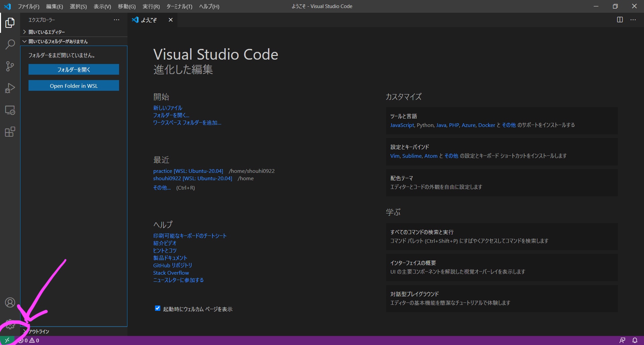Viewport: 644px width, 345px height.
Task: Open the 実行(R) menu
Action: click(151, 6)
